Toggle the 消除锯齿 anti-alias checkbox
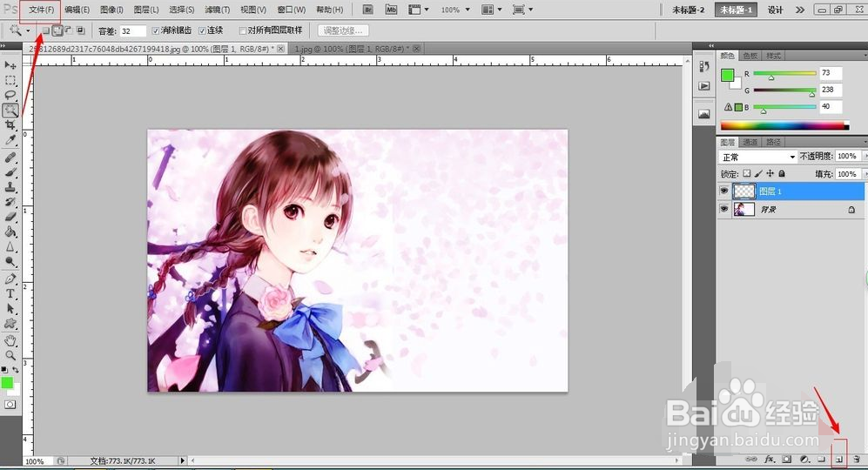The image size is (868, 470). [x=156, y=30]
